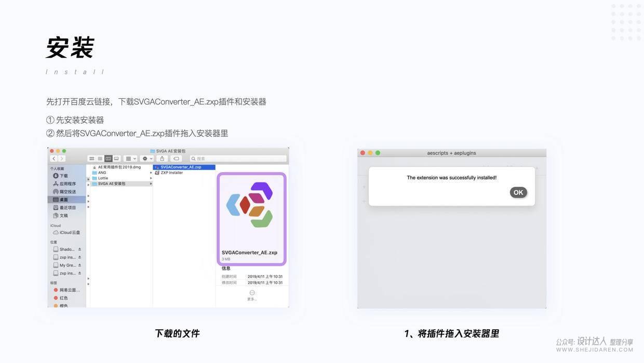
Task: Go forward in the Finder window
Action: pos(62,159)
